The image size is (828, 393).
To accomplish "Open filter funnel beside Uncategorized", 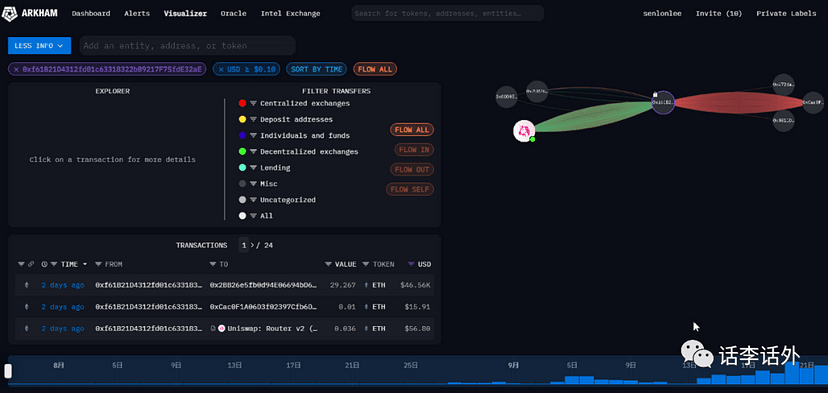I will click(253, 200).
